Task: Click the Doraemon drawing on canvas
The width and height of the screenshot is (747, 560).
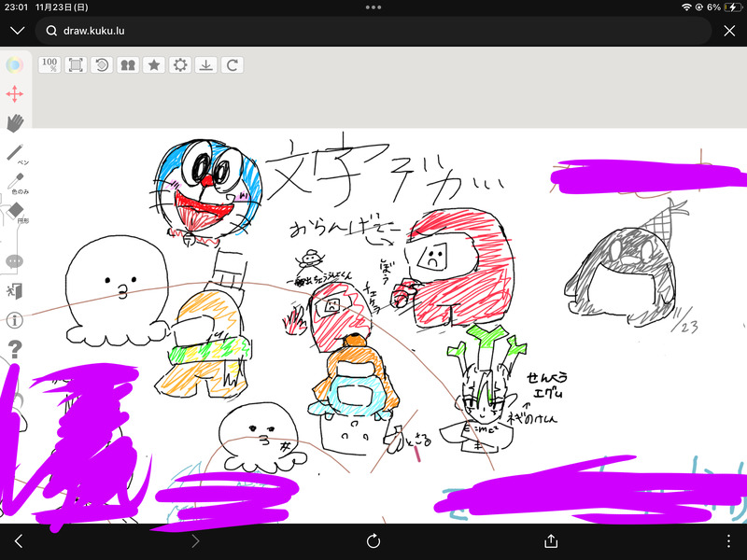Action: (x=208, y=190)
